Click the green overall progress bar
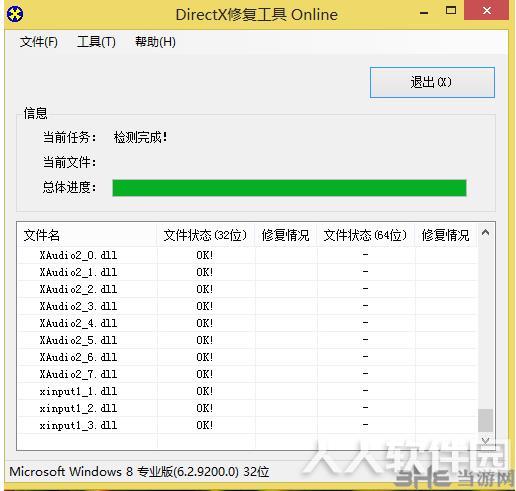The width and height of the screenshot is (516, 491). click(x=289, y=188)
